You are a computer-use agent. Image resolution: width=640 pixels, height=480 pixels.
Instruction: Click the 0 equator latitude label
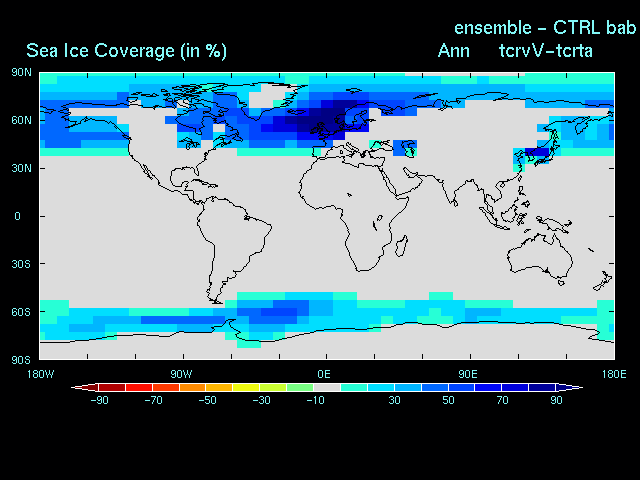(x=17, y=216)
